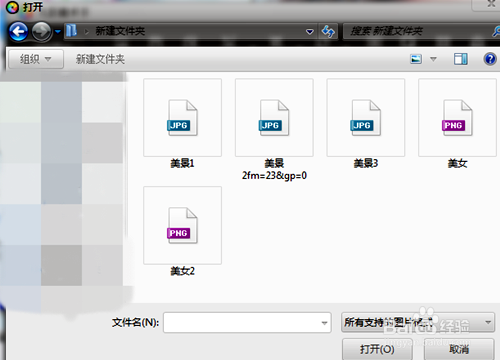The image size is (500, 360).
Task: Select the 美女2 PNG file icon
Action: tap(182, 226)
